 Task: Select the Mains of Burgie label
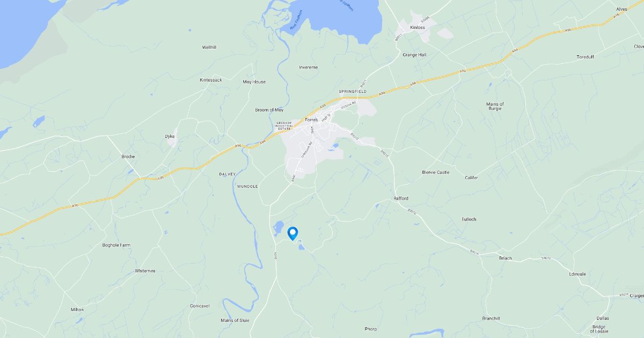click(x=495, y=106)
